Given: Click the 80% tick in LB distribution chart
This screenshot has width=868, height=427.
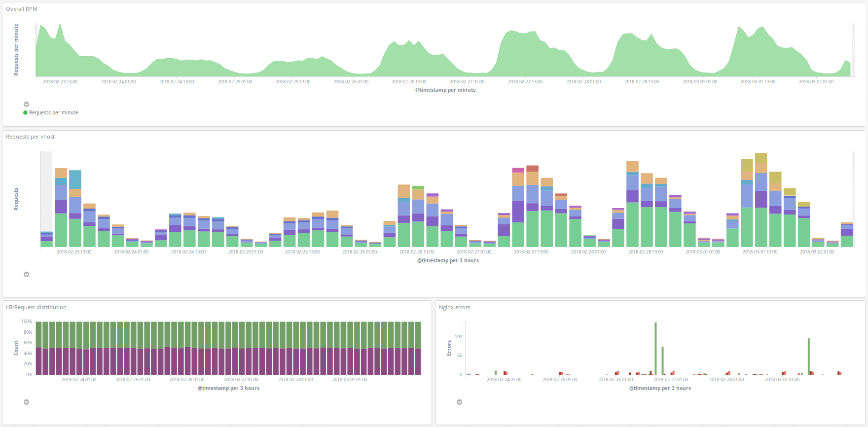Looking at the screenshot, I should pyautogui.click(x=28, y=332).
